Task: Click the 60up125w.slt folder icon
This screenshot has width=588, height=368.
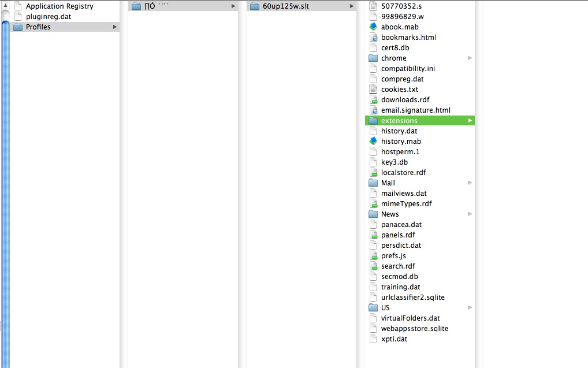Action: [255, 6]
